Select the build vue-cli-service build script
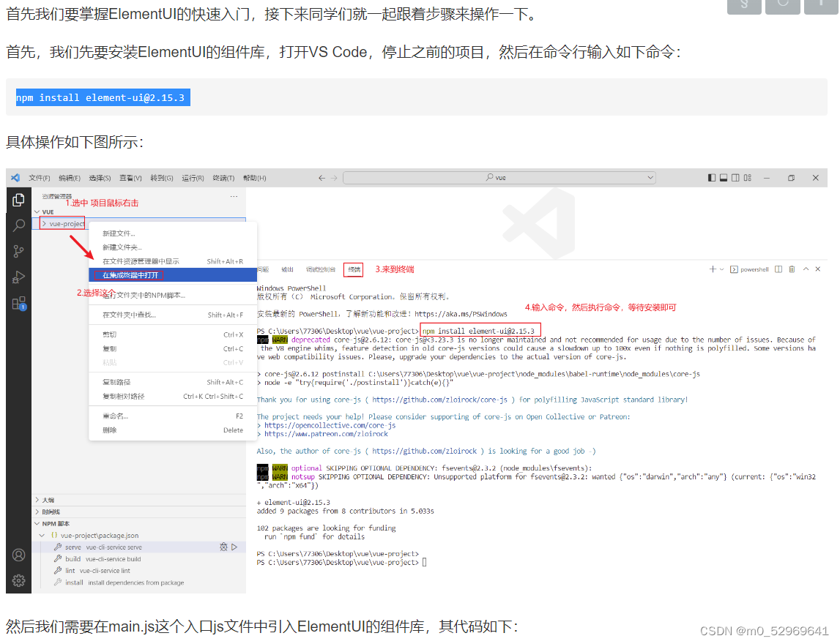Image resolution: width=840 pixels, height=644 pixels. coord(139,559)
